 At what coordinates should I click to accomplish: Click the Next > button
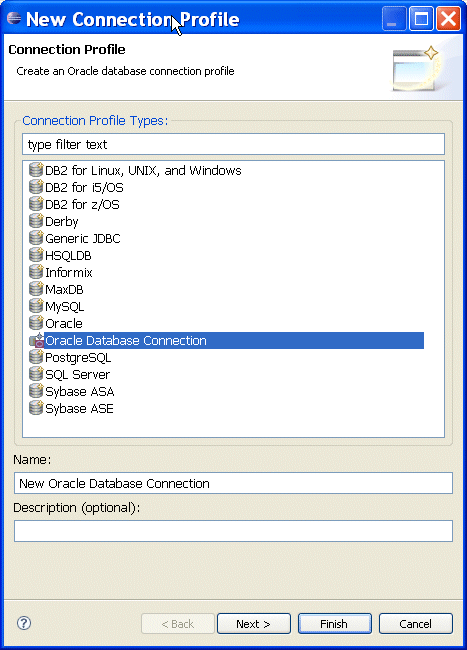[254, 623]
